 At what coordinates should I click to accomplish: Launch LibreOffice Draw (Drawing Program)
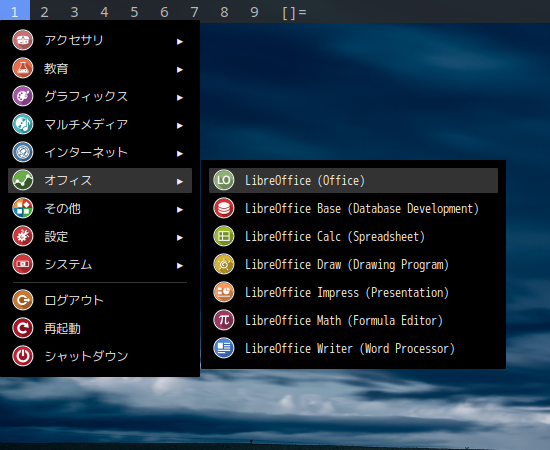(x=353, y=264)
